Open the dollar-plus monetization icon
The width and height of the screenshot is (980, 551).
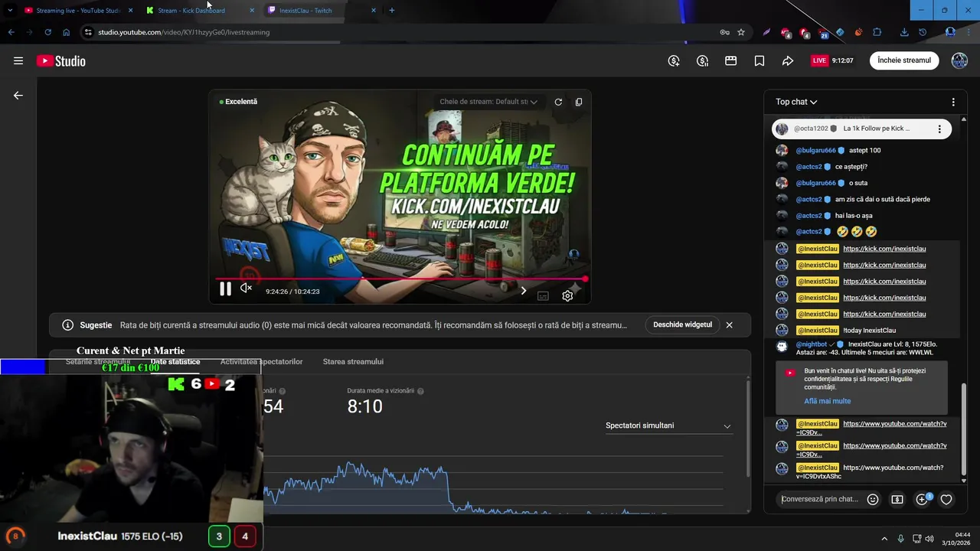coord(674,61)
